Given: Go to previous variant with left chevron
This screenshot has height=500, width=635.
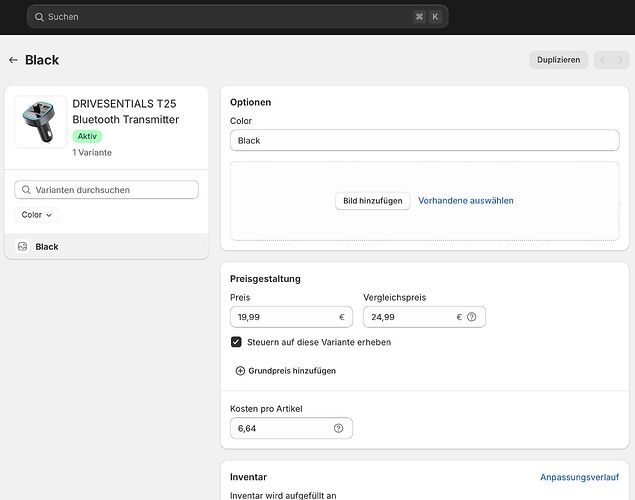Looking at the screenshot, I should [x=602, y=60].
